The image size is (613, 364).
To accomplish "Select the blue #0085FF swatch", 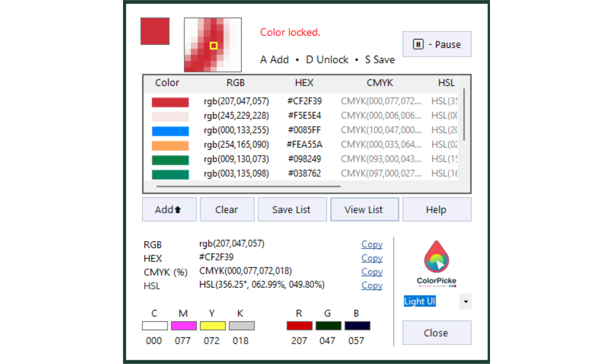I will coord(170,131).
